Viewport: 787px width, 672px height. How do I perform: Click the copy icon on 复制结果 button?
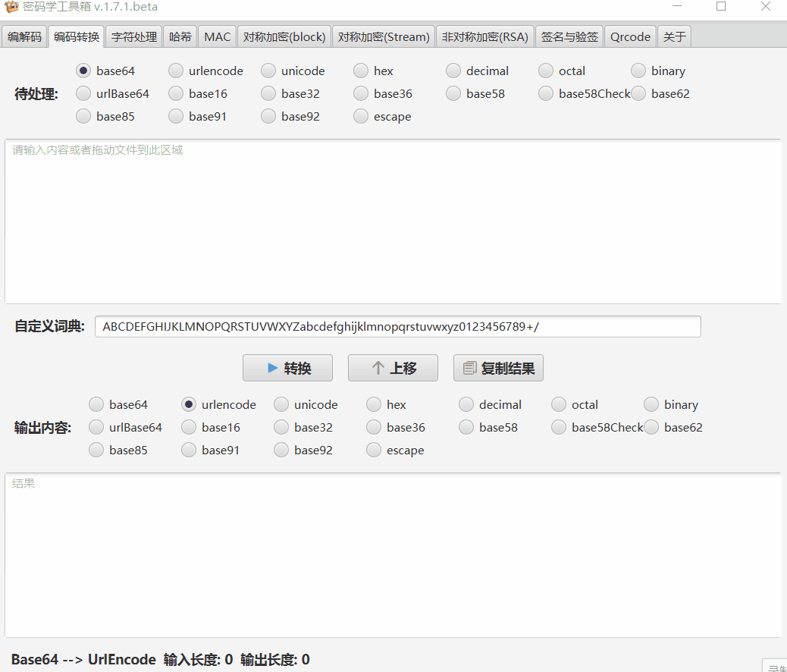pos(468,367)
